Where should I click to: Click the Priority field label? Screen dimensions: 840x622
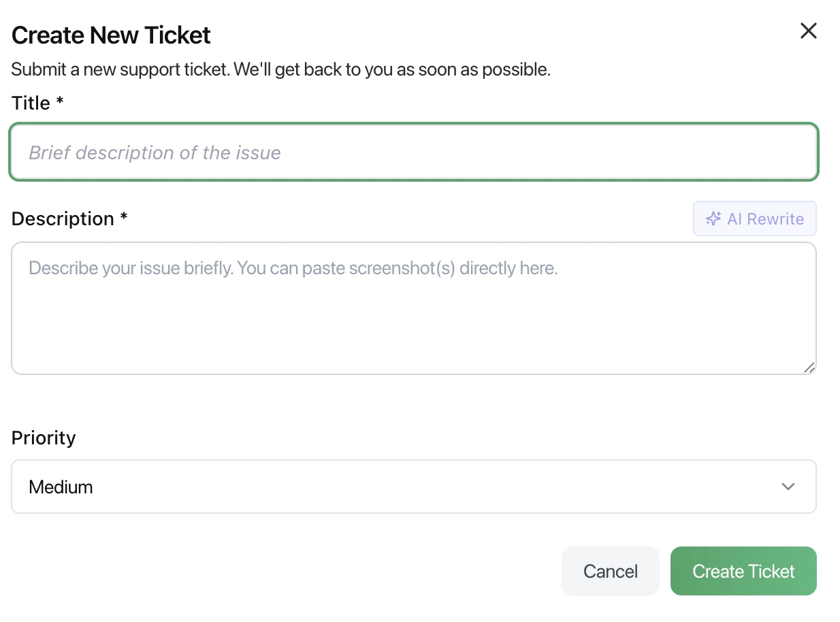pyautogui.click(x=44, y=438)
